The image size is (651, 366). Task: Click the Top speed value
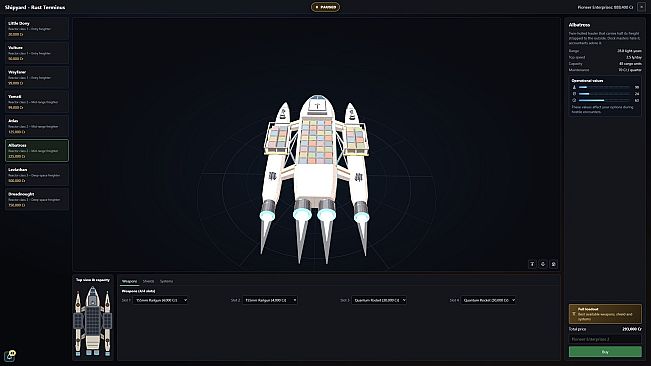point(634,57)
